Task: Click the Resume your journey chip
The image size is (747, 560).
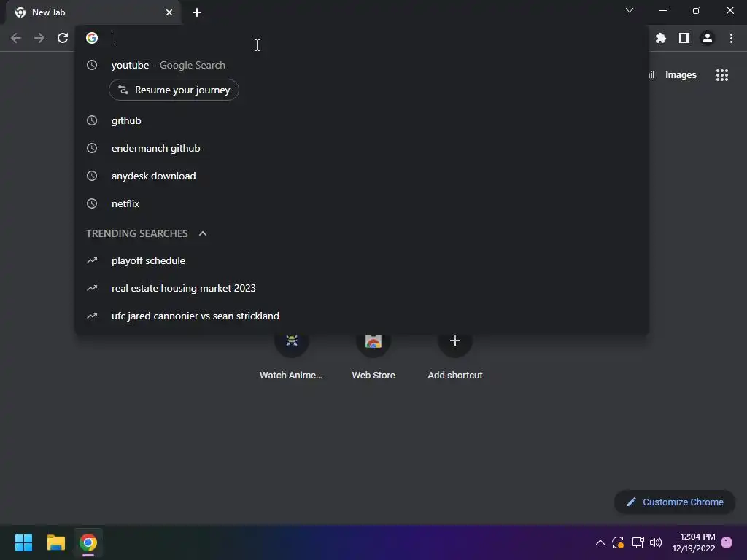Action: coord(174,90)
